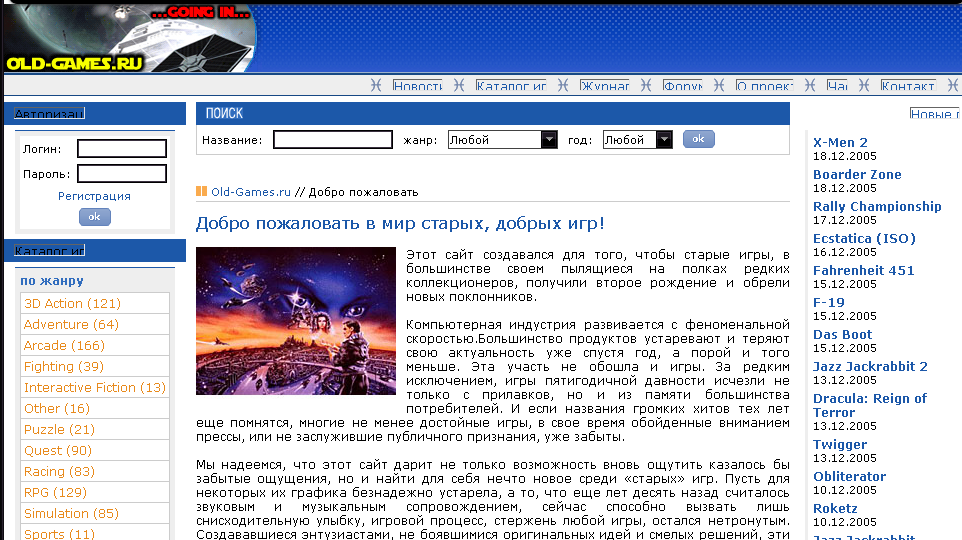Open the Adventure (64) genre
962x540 pixels.
tap(71, 325)
